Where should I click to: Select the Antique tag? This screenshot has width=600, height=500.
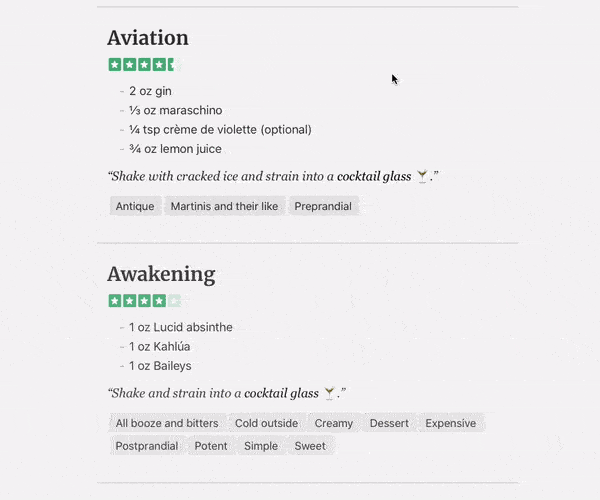coord(135,206)
